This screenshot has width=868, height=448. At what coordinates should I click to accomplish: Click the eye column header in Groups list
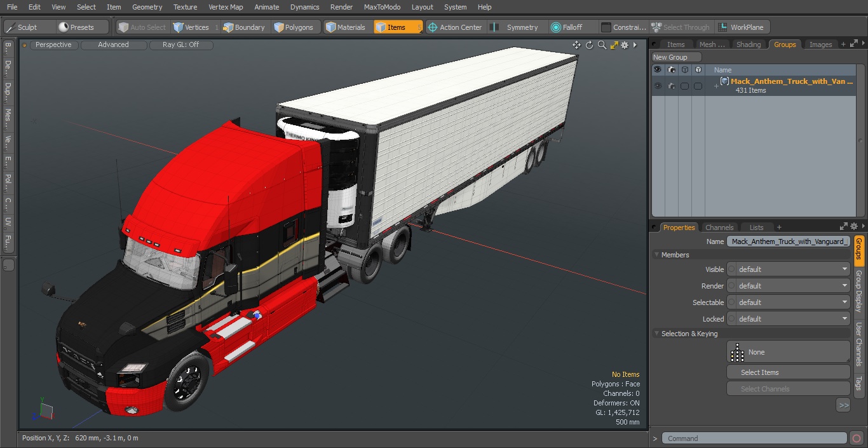[x=657, y=70]
